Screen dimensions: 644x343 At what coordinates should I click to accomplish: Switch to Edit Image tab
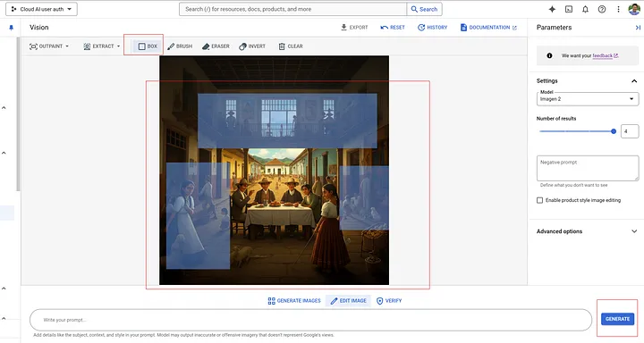point(348,301)
